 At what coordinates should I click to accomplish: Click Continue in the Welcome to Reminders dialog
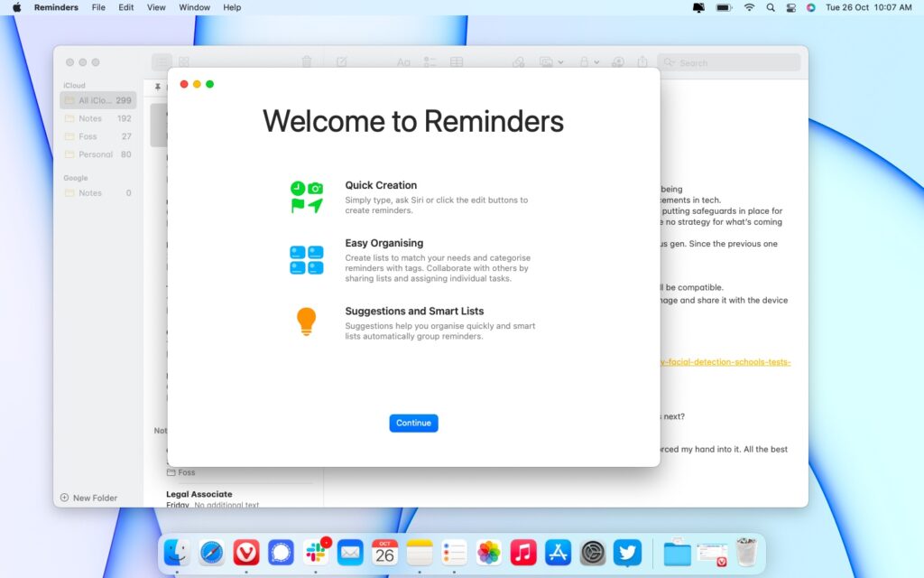click(x=413, y=423)
